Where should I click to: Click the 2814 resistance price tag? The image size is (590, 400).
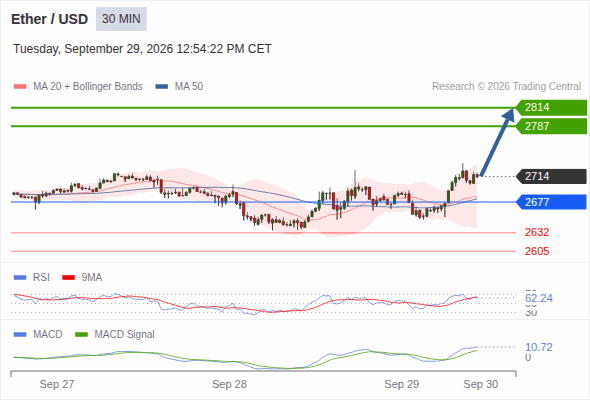[551, 108]
